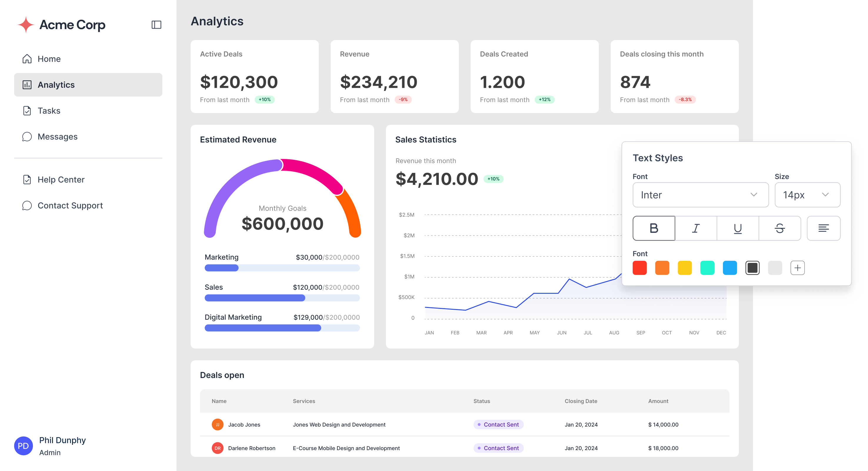Select the red color swatch
The width and height of the screenshot is (868, 471).
639,268
